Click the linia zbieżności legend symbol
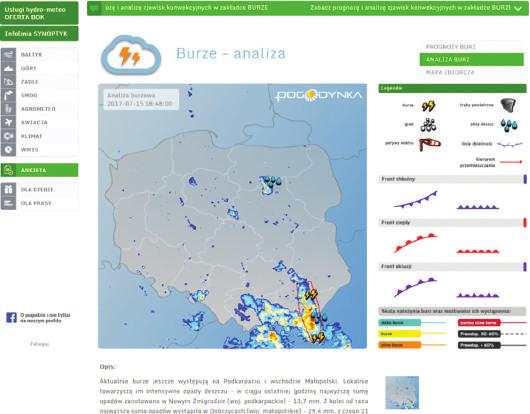 (510, 144)
